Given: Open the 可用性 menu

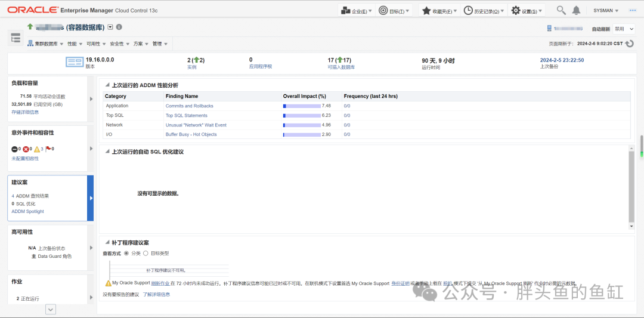Looking at the screenshot, I should (96, 44).
